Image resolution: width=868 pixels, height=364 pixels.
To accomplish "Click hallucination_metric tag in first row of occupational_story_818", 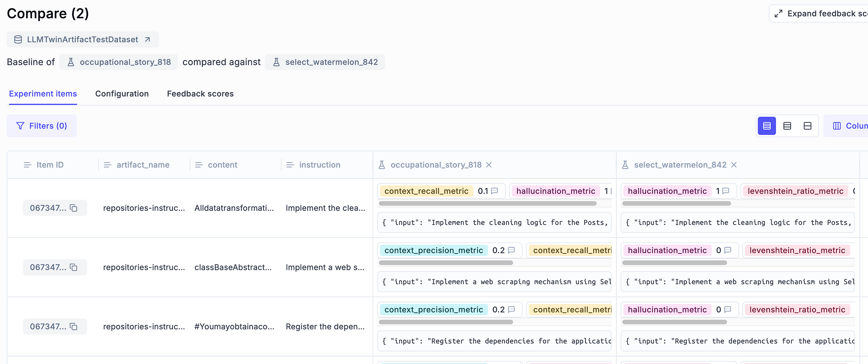I will click(556, 191).
